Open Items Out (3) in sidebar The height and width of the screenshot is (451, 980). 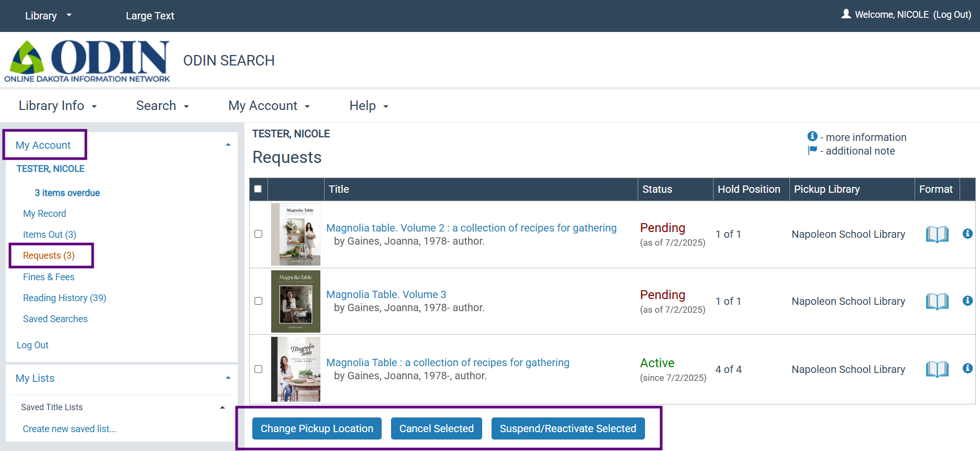click(50, 235)
